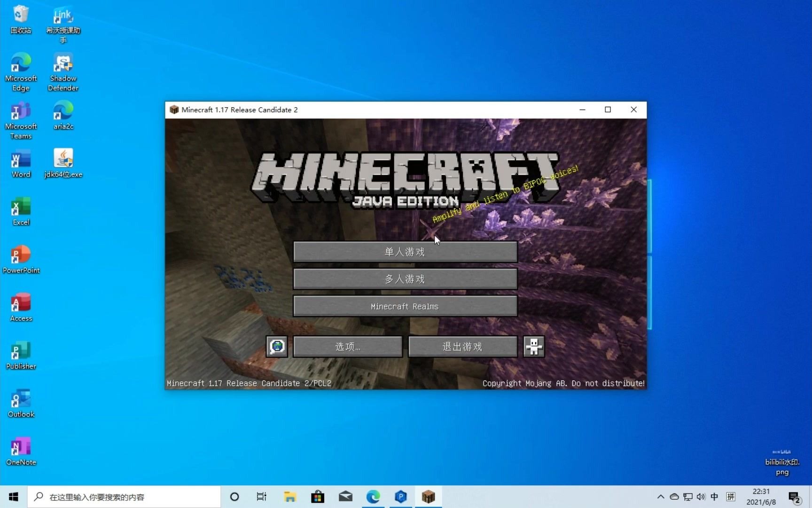Open the clock showing 22:31
The width and height of the screenshot is (812, 508).
click(x=761, y=497)
